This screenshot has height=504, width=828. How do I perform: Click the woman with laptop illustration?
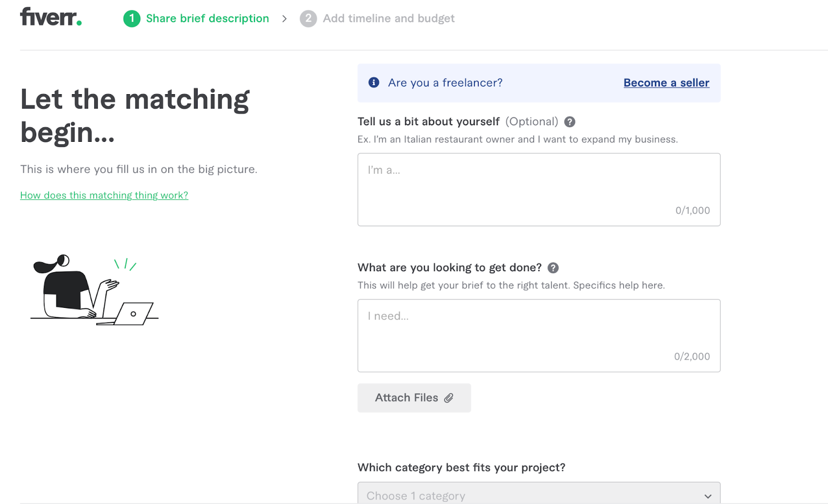coord(94,290)
